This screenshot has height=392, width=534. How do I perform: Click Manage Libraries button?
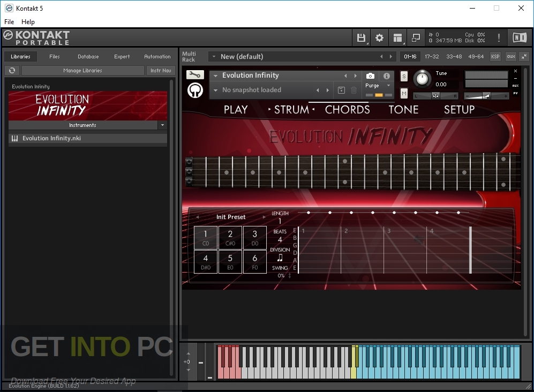(x=83, y=71)
